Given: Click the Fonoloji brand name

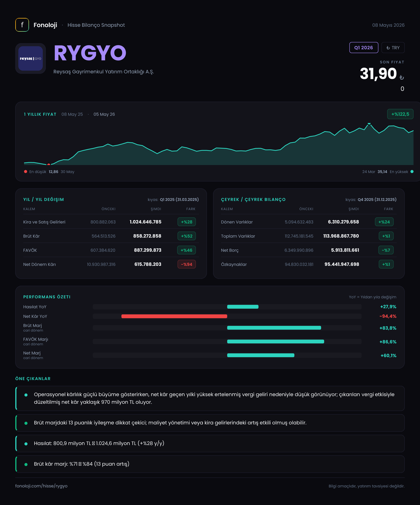Looking at the screenshot, I should tap(45, 25).
